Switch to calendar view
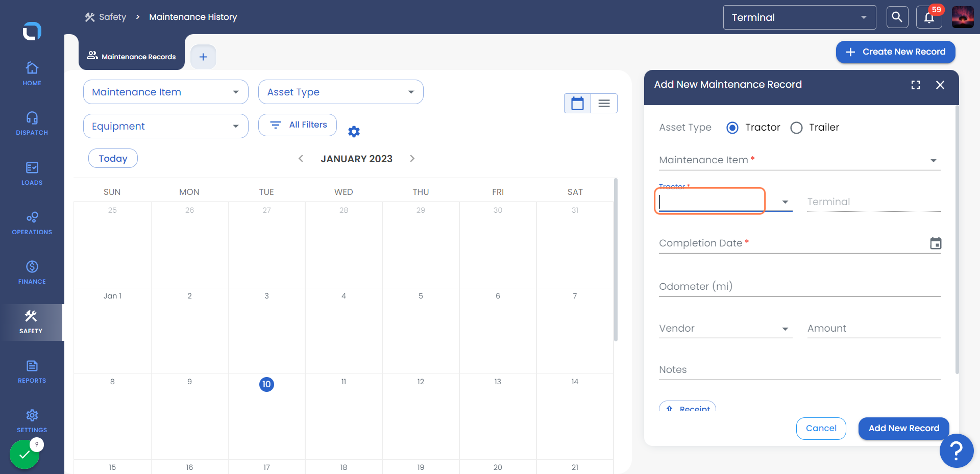980x474 pixels. pyautogui.click(x=577, y=104)
